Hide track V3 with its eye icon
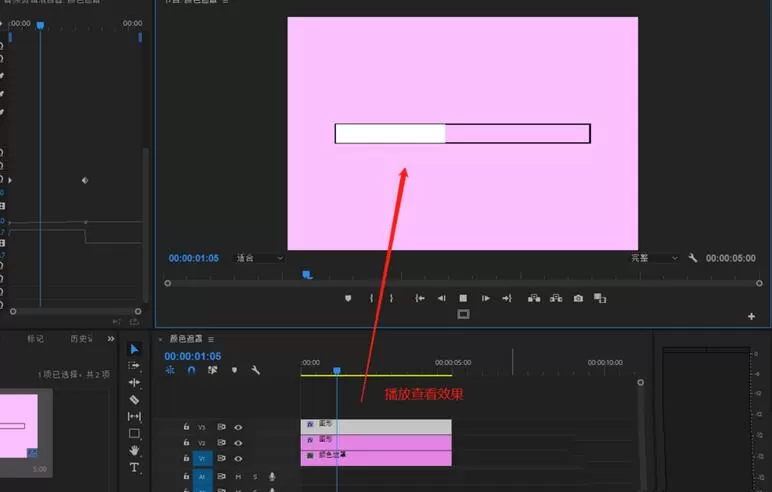This screenshot has width=772, height=492. [x=238, y=427]
